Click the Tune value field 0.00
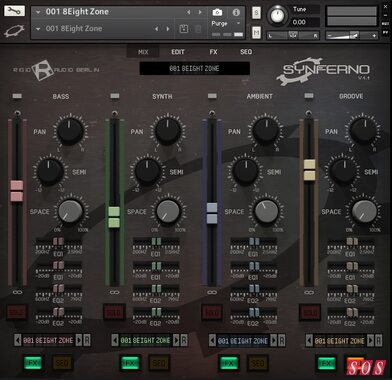The image size is (392, 380). pos(305,22)
